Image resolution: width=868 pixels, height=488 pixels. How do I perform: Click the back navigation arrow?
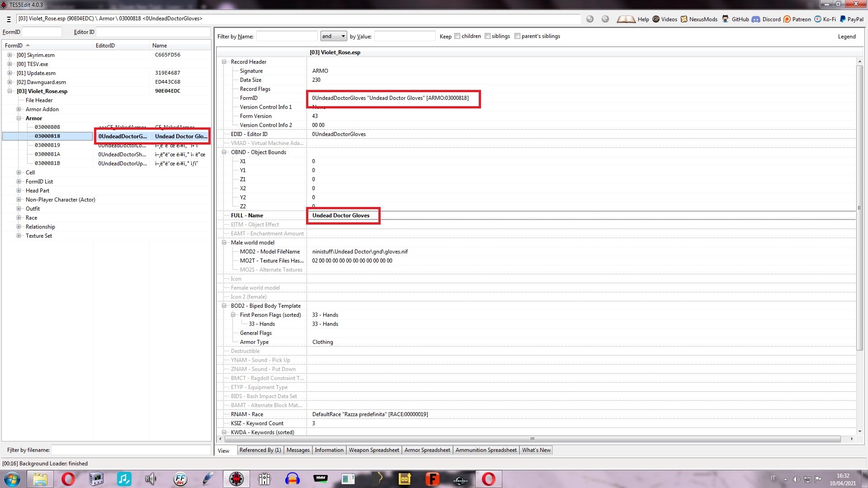590,19
